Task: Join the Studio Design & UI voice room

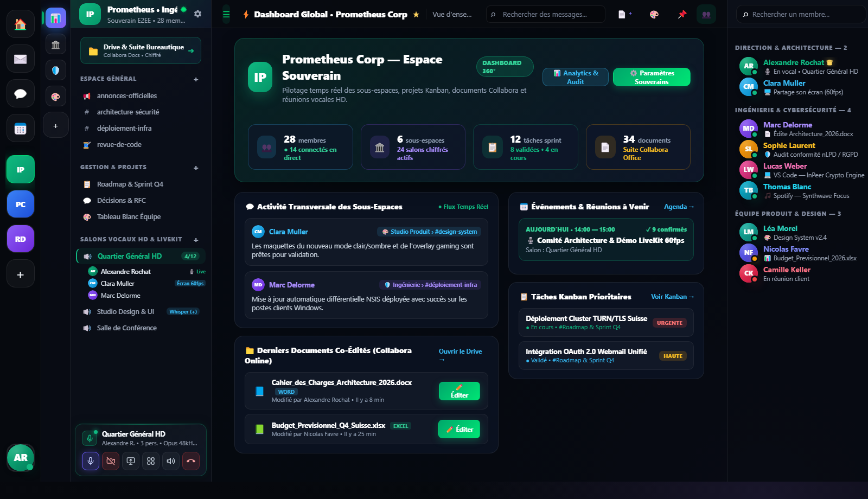Action: point(141,312)
